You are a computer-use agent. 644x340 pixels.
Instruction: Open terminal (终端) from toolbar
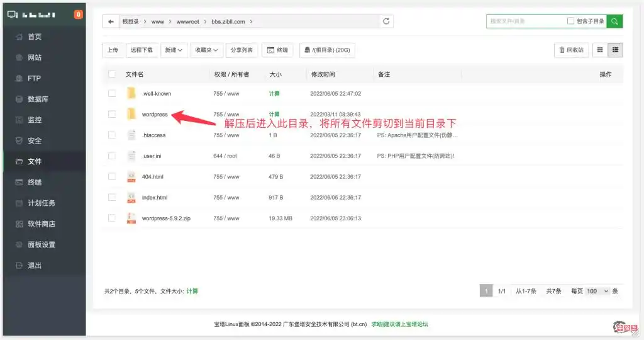tap(277, 50)
